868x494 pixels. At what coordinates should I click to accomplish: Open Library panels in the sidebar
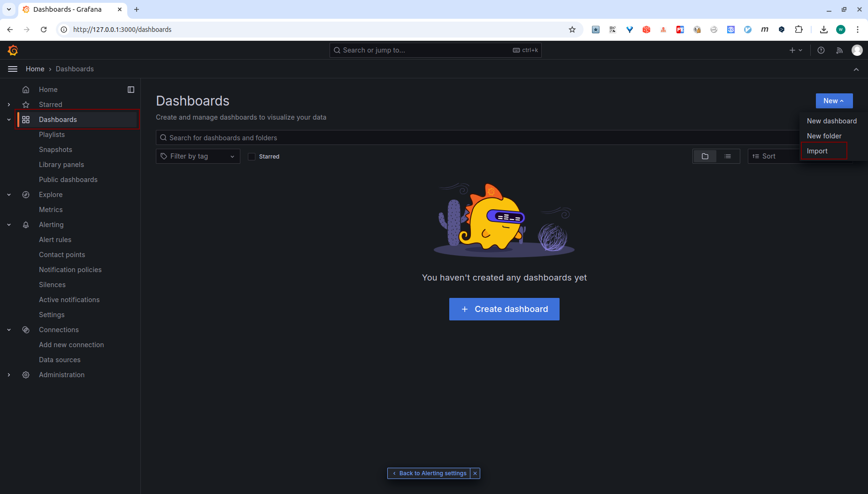(x=61, y=165)
